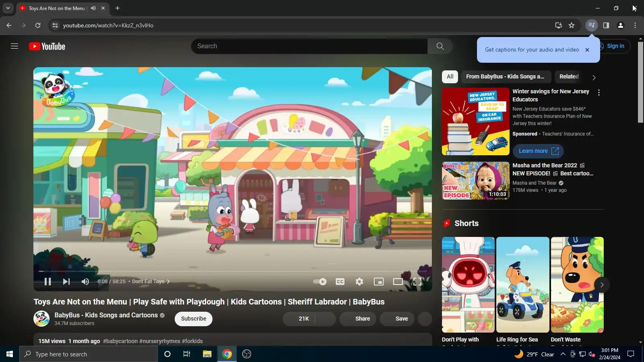Play the Don't Play with short
The height and width of the screenshot is (362, 644).
click(x=468, y=285)
